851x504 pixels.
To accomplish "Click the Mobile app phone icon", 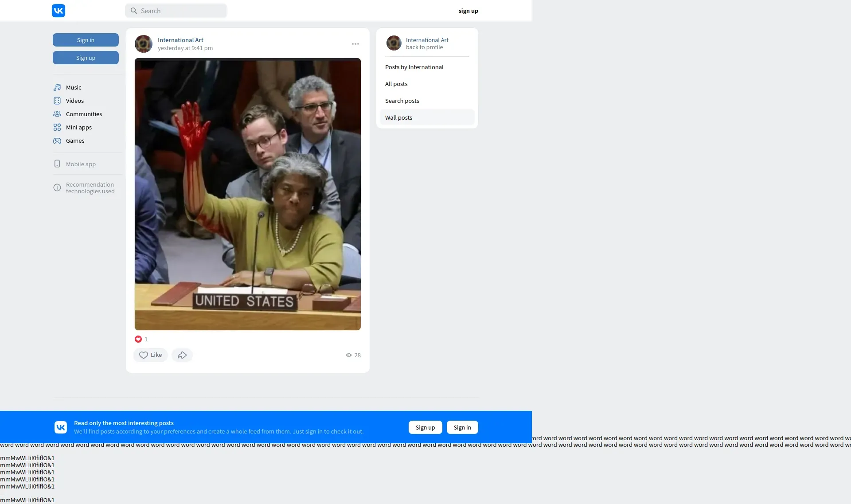I will pos(57,164).
